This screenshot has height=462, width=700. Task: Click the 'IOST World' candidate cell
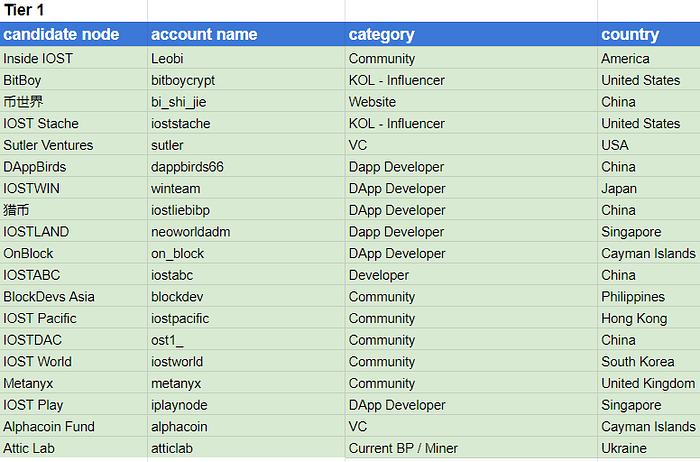click(x=74, y=362)
